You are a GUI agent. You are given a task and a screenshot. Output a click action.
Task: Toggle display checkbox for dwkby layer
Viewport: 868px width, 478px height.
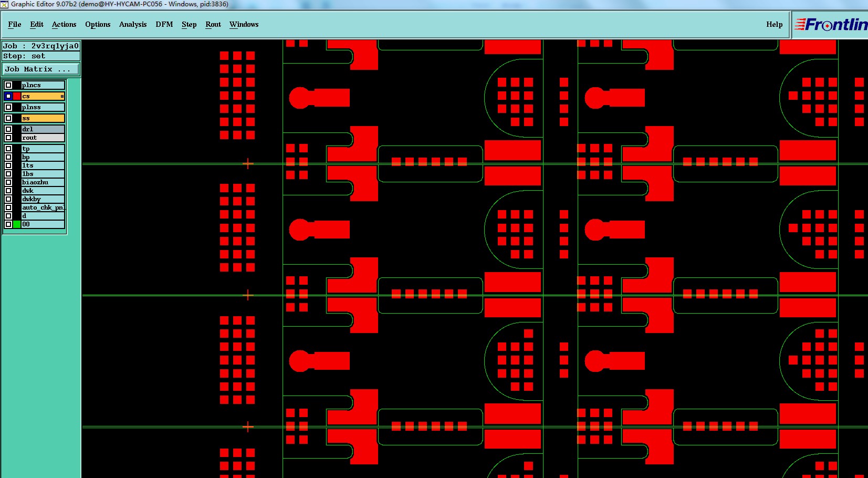click(x=8, y=199)
